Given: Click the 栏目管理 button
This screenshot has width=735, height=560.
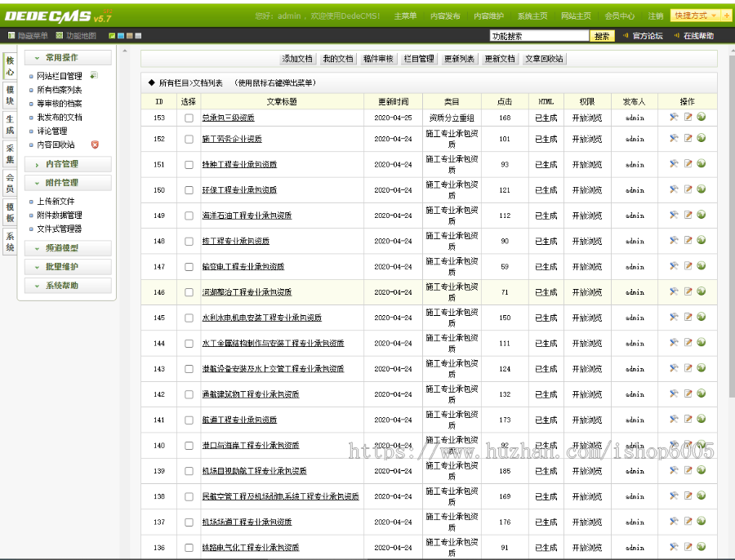Looking at the screenshot, I should click(419, 59).
